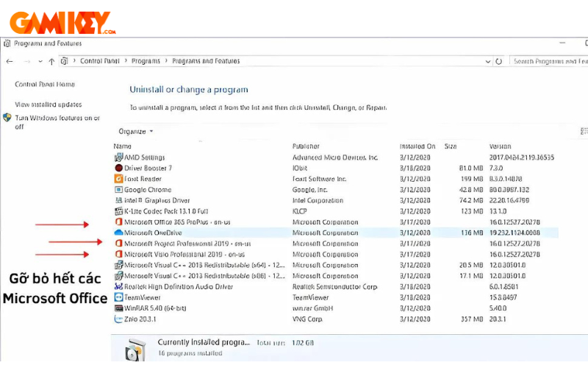Select Microsoft Office 365 ProPlus en-us entry
Viewport: 588px width, 368px height.
pyautogui.click(x=177, y=222)
